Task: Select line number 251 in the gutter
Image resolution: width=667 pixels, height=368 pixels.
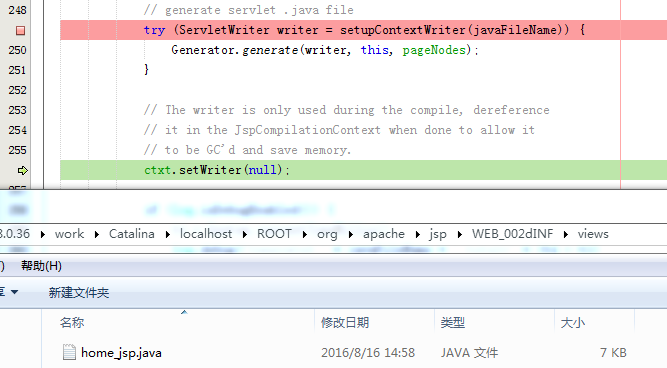Action: coord(17,70)
